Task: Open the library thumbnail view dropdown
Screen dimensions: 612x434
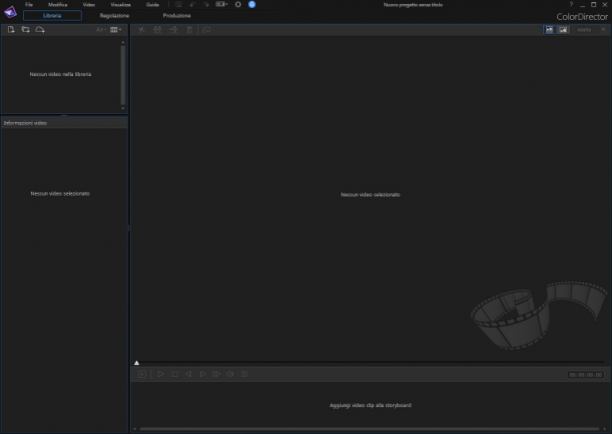Action: pos(116,30)
